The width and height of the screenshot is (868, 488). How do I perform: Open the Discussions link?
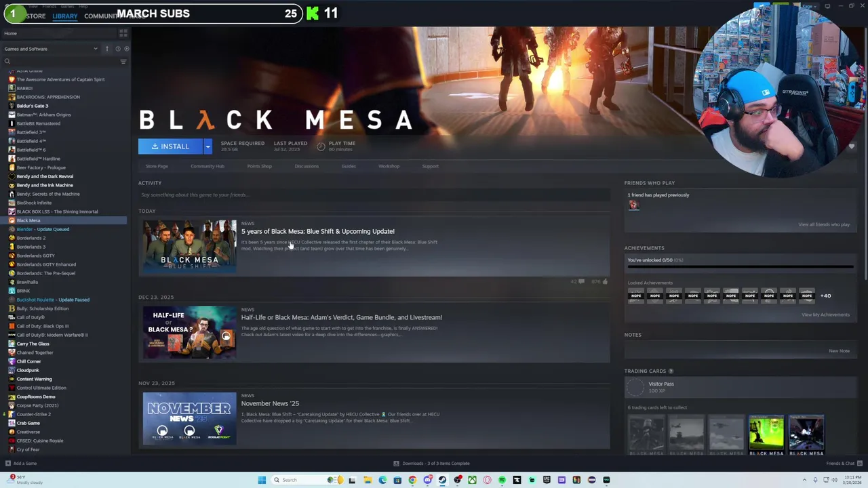click(307, 166)
